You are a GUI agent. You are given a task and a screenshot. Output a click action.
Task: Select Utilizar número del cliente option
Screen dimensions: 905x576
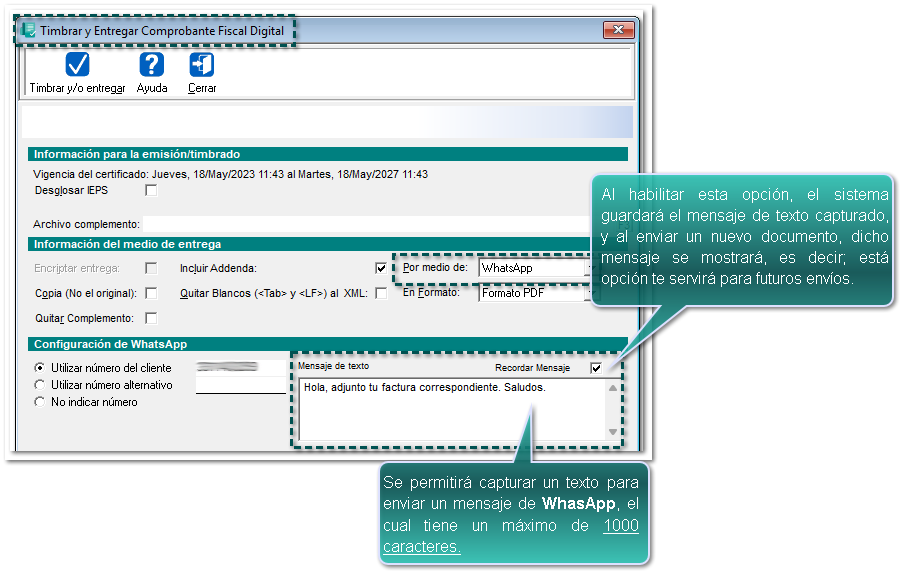pyautogui.click(x=40, y=368)
